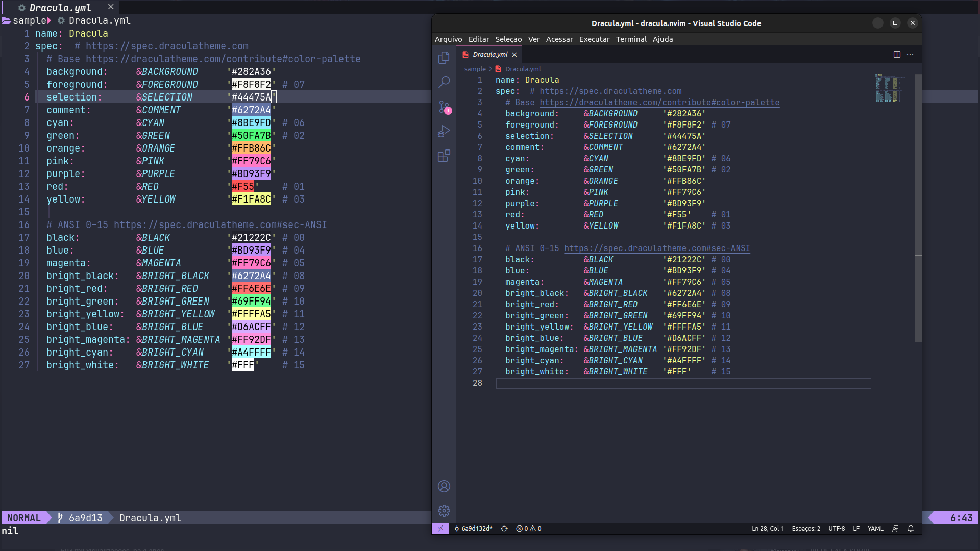Screen dimensions: 980x551
Task: Open the Extensions panel
Action: point(444,156)
